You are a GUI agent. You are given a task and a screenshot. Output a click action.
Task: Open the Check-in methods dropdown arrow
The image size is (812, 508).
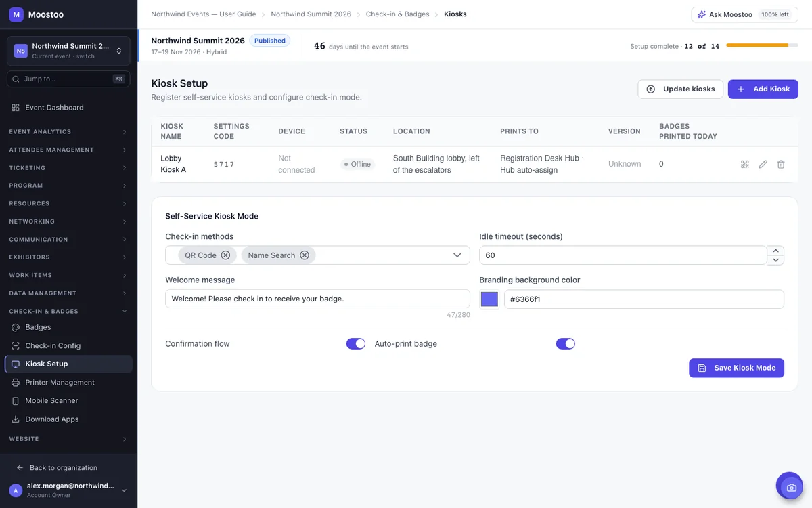457,255
